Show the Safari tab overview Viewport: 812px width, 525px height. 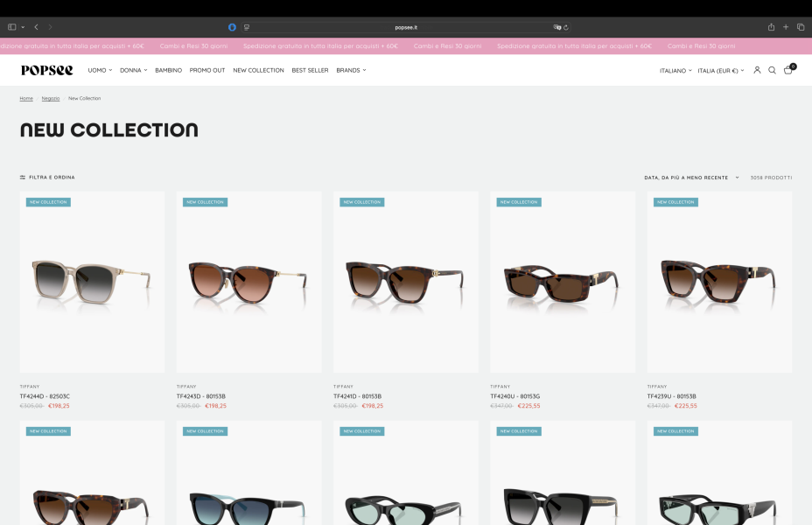click(x=801, y=27)
